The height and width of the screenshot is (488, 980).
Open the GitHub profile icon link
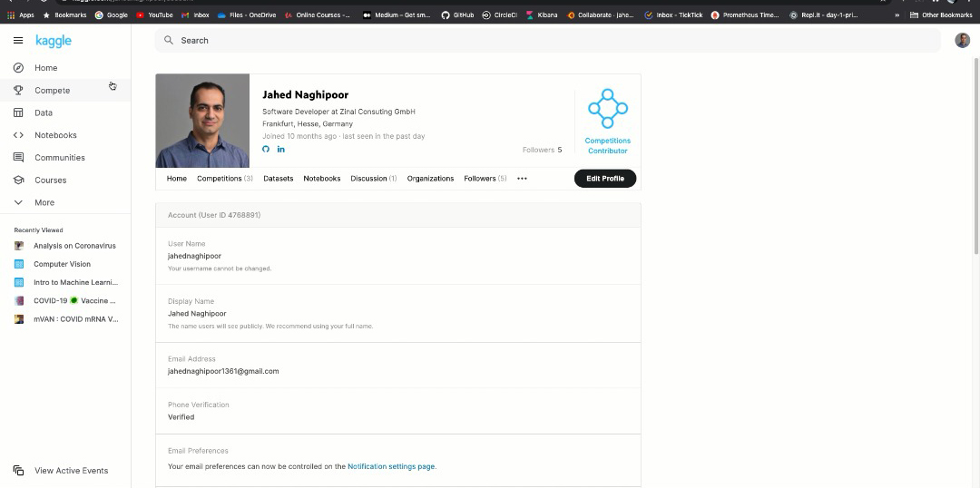coord(266,150)
